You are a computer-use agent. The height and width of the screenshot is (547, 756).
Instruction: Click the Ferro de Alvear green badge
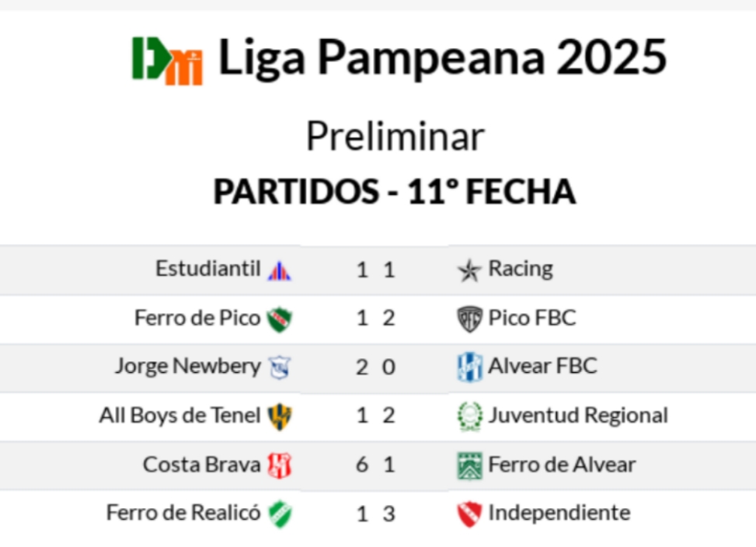pos(469,465)
